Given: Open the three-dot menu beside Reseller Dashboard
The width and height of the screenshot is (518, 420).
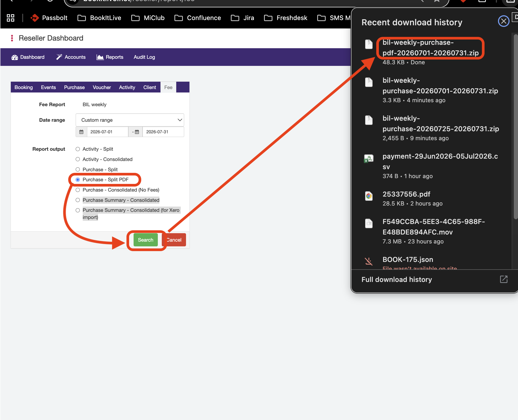Looking at the screenshot, I should coord(12,38).
